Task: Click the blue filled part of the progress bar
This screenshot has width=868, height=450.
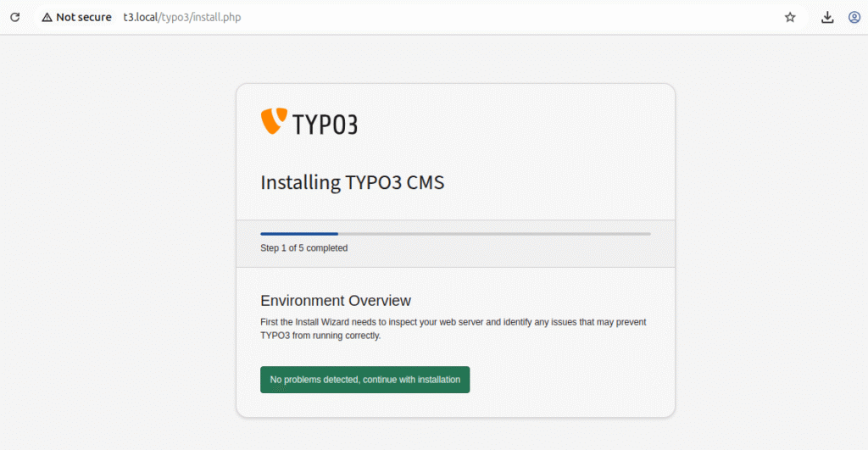Action: click(298, 233)
